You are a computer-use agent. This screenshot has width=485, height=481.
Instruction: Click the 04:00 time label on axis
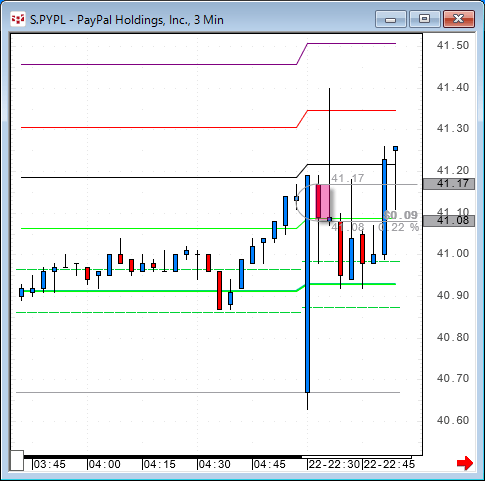(x=105, y=464)
